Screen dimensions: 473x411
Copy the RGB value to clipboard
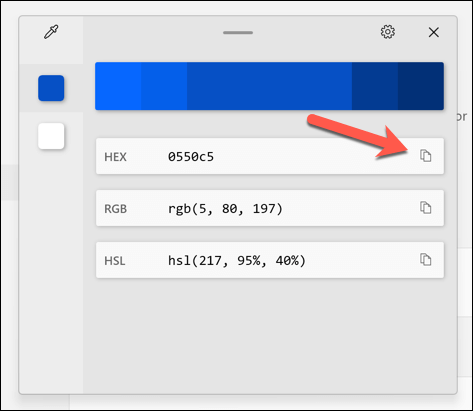(426, 208)
